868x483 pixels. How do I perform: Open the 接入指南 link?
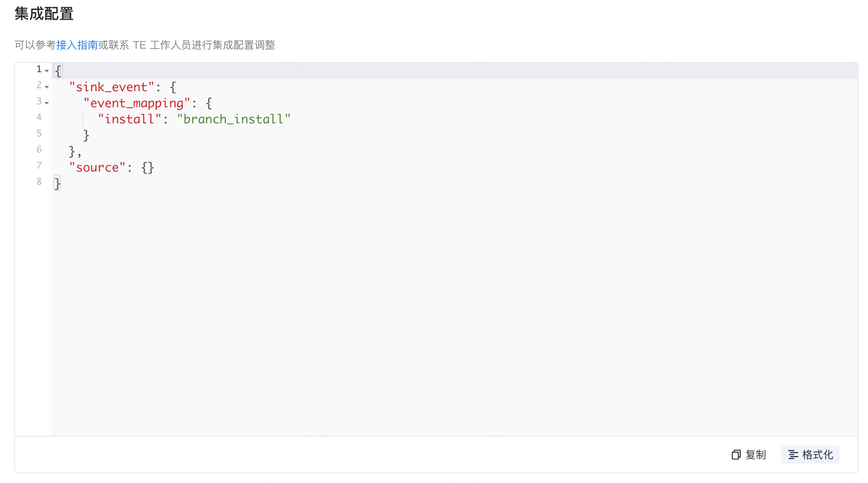77,45
